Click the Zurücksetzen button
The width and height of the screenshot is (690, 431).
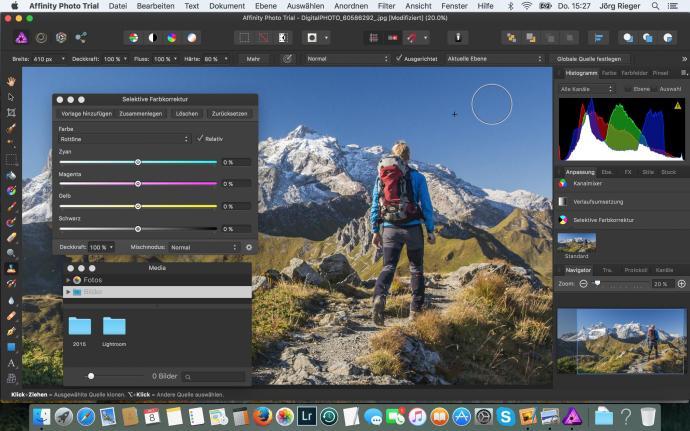(229, 114)
